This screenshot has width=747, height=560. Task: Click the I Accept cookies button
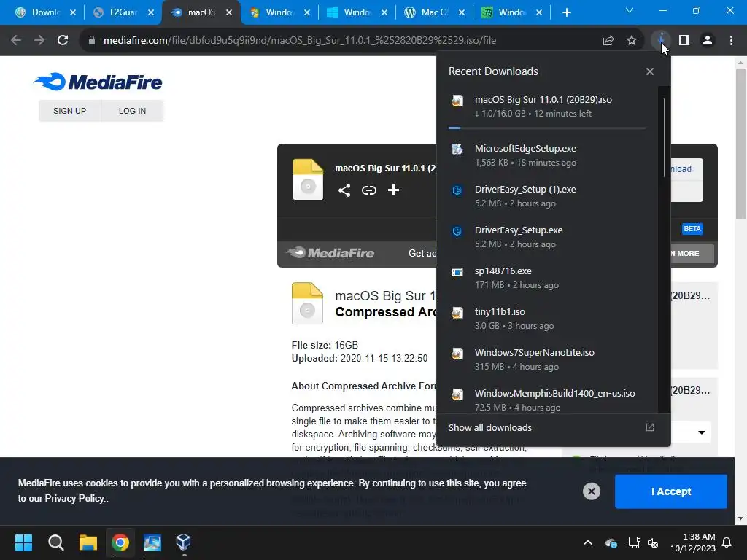671,491
